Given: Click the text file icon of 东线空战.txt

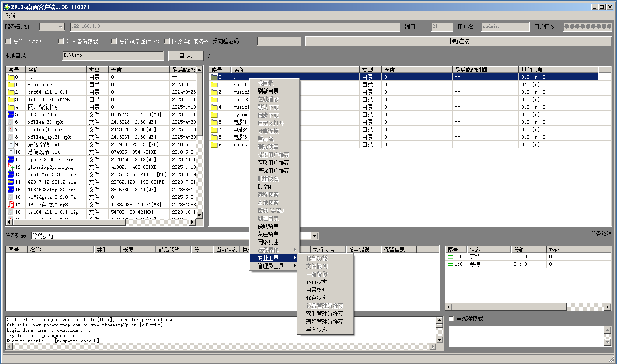Looking at the screenshot, I should click(11, 144).
